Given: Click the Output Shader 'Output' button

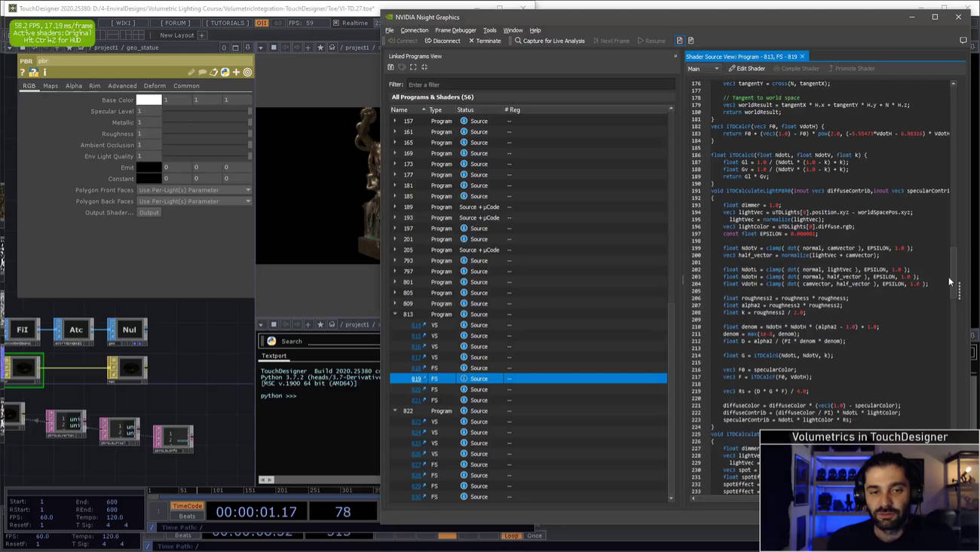Looking at the screenshot, I should click(149, 213).
